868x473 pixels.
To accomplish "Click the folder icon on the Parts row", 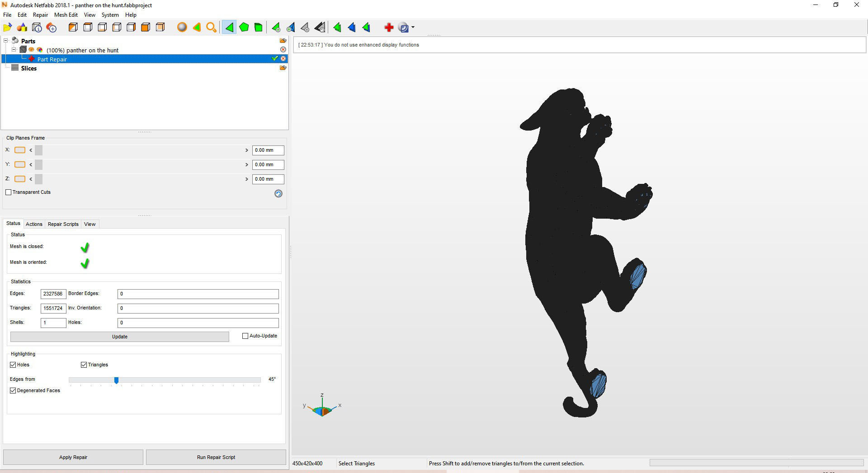I will click(x=283, y=41).
